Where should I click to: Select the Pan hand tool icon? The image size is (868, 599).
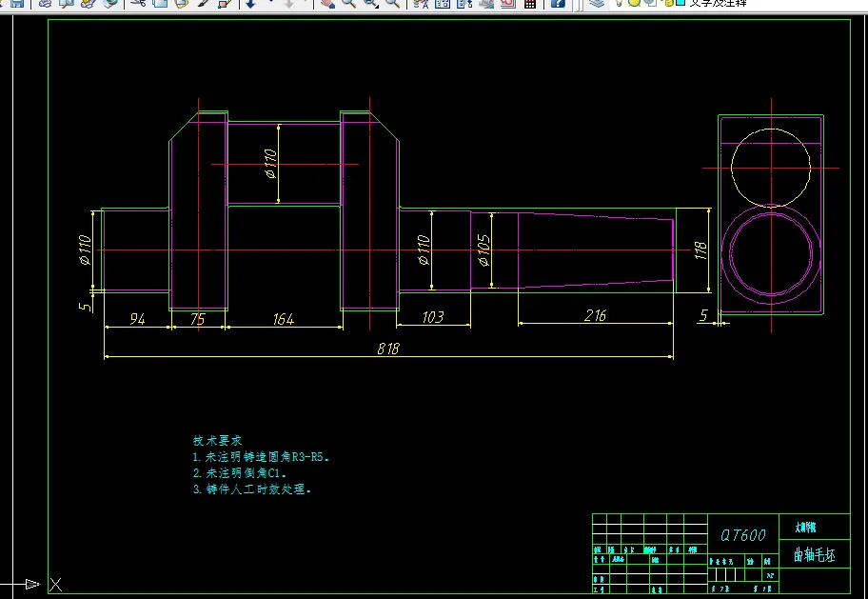click(x=327, y=3)
